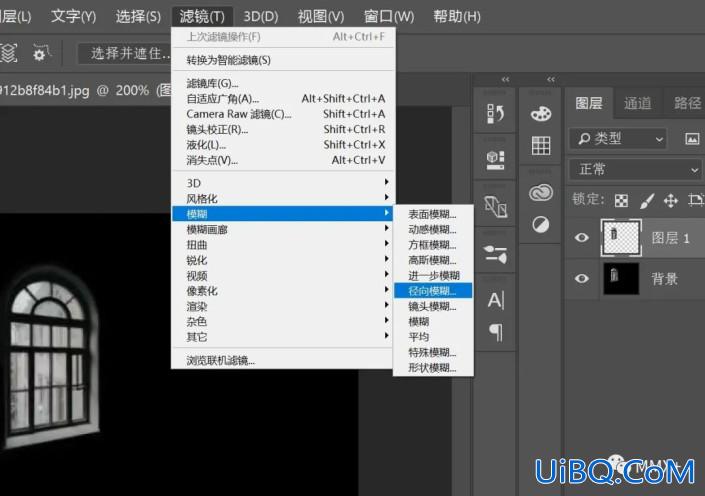Lock position move icon
The image size is (705, 496).
(x=670, y=201)
